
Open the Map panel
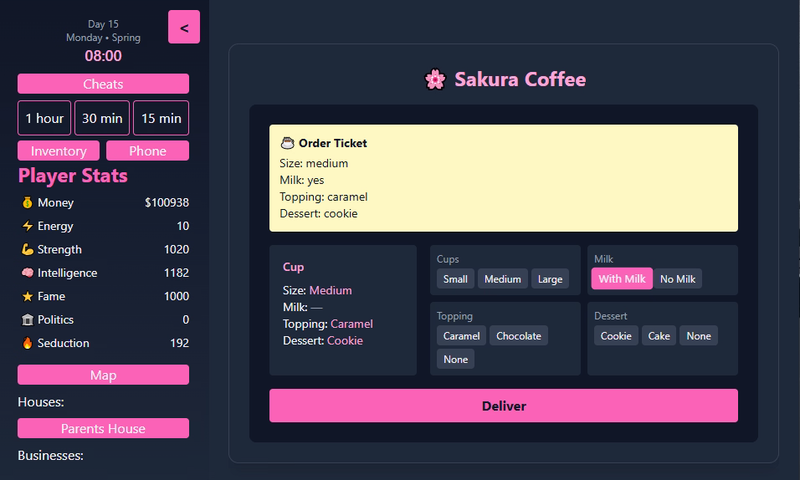[103, 375]
